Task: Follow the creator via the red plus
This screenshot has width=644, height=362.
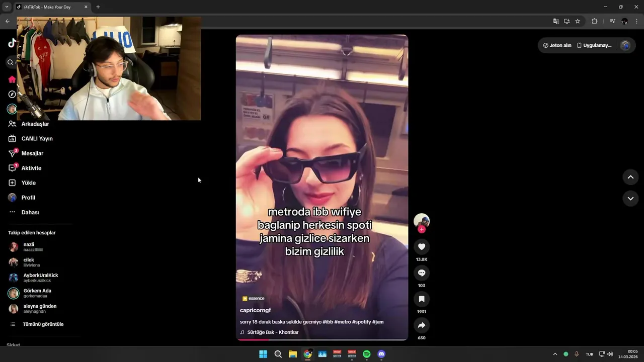Action: click(422, 229)
